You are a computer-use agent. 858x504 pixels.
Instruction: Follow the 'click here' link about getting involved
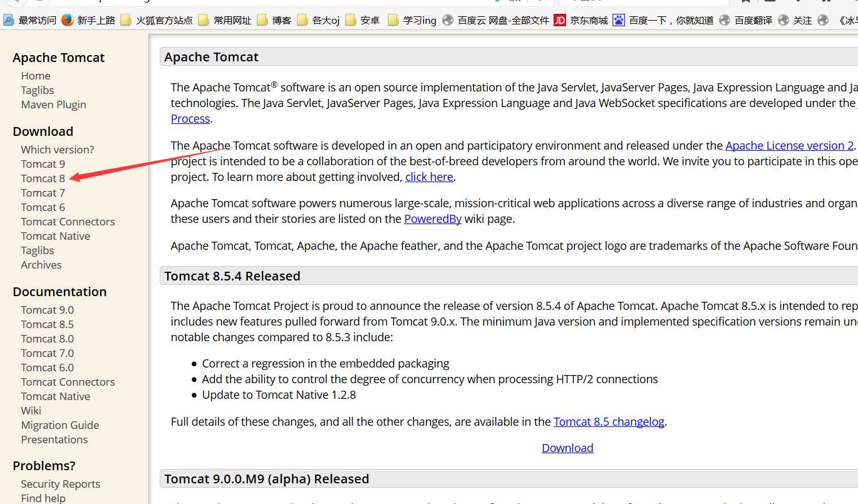(x=429, y=177)
